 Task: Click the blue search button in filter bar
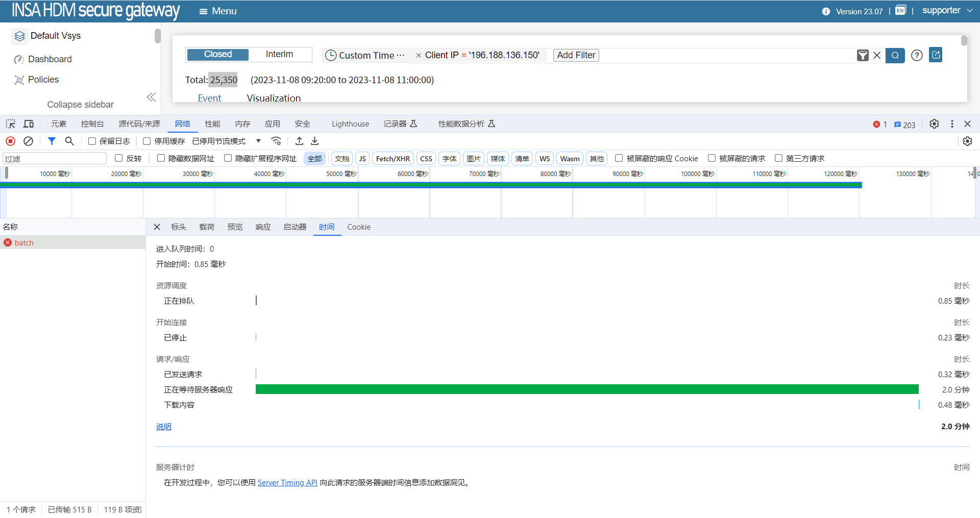click(895, 55)
